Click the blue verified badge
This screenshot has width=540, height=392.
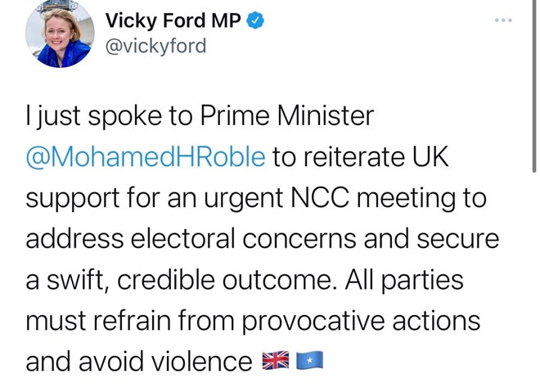[256, 21]
